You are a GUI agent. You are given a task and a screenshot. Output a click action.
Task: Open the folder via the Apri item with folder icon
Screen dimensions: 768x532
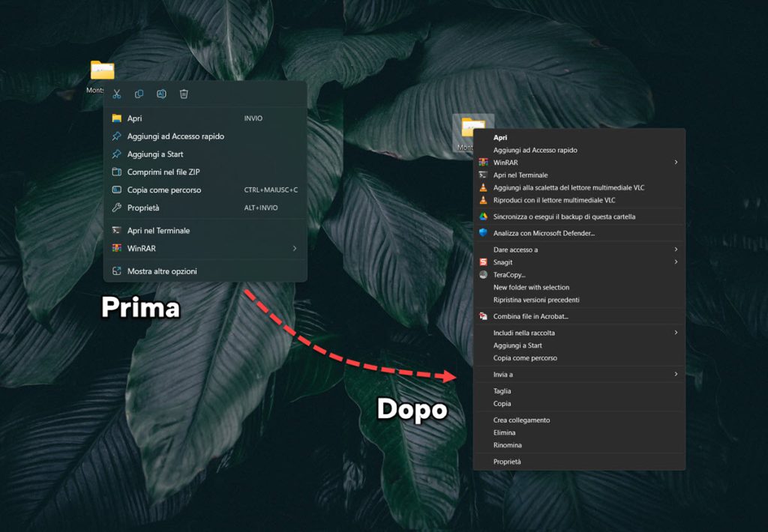[x=135, y=118]
